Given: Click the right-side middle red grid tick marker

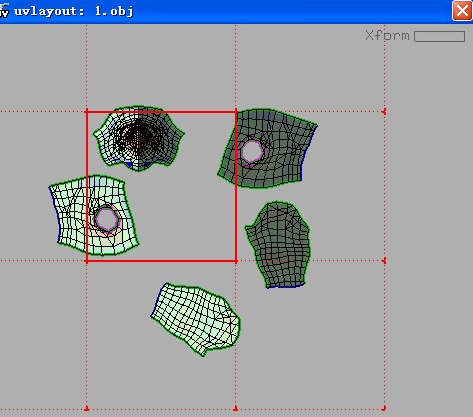Looking at the screenshot, I should 384,261.
